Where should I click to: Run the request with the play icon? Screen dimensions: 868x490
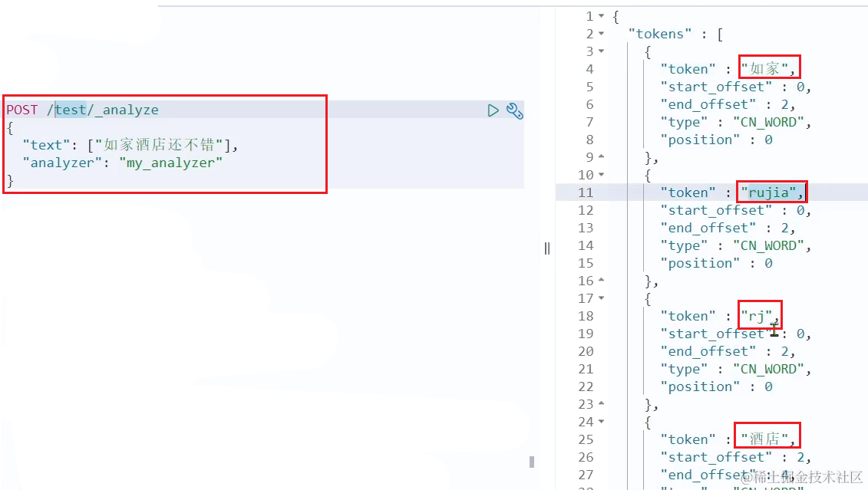coord(493,110)
